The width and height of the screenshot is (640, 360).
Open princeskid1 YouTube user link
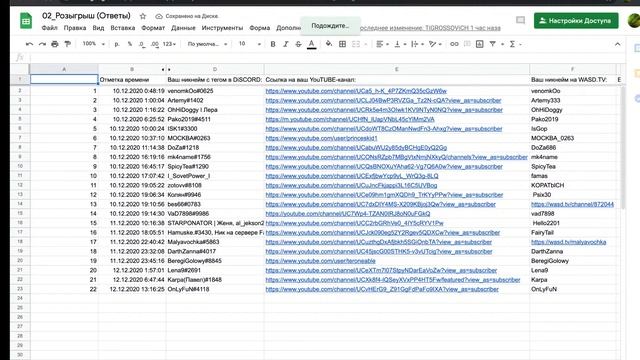tap(321, 138)
